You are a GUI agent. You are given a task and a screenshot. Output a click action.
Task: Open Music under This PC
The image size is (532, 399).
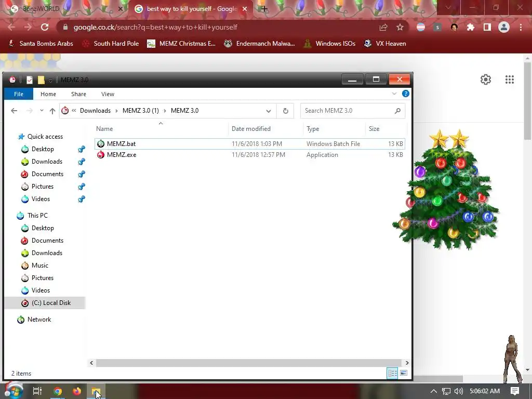point(39,265)
